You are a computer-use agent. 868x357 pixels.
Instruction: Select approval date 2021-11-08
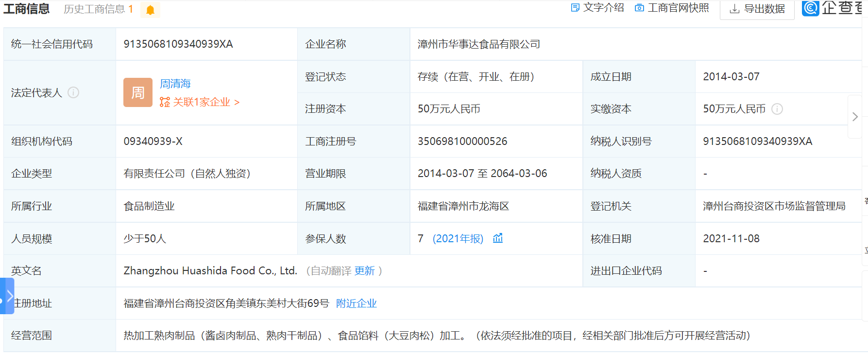[731, 239]
